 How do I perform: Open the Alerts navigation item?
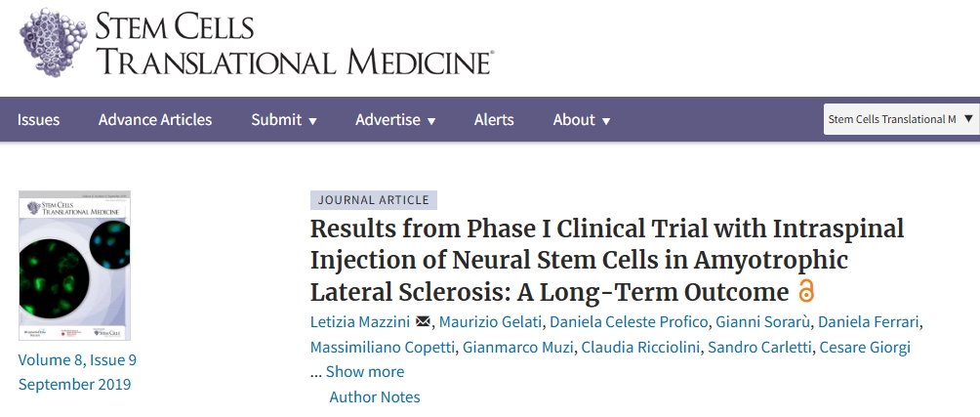(494, 120)
